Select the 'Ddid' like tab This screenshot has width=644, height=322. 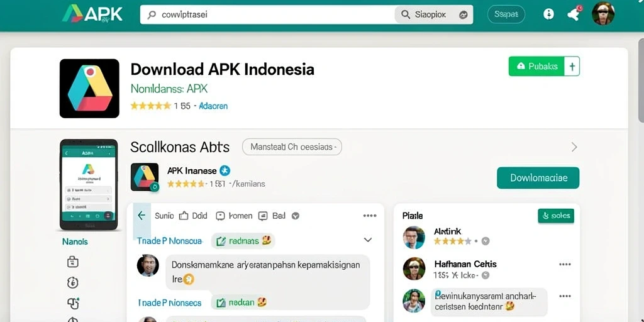coord(194,216)
